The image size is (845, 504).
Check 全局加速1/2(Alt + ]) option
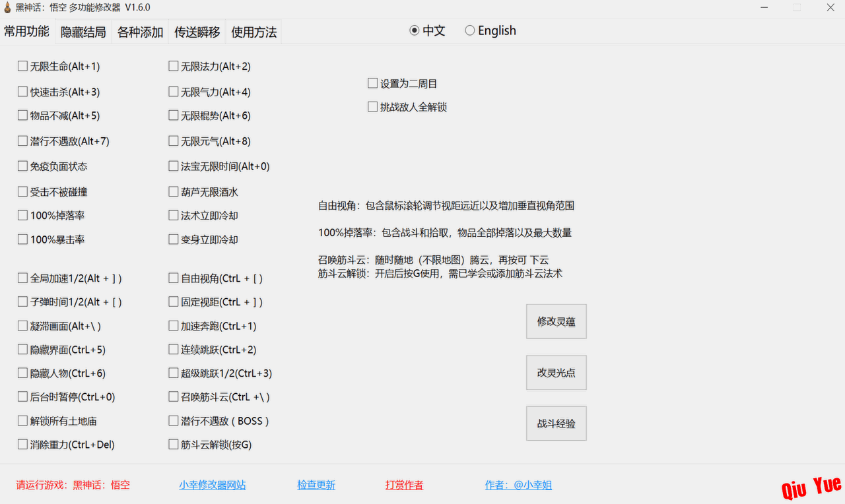tap(23, 278)
